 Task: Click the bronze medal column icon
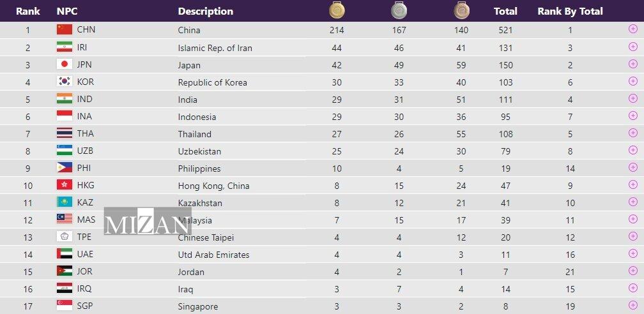pos(461,10)
